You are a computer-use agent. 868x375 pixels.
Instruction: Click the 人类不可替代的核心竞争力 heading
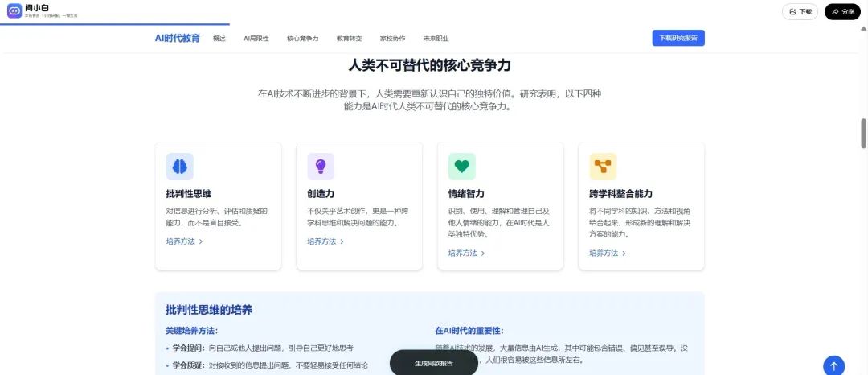[x=429, y=65]
